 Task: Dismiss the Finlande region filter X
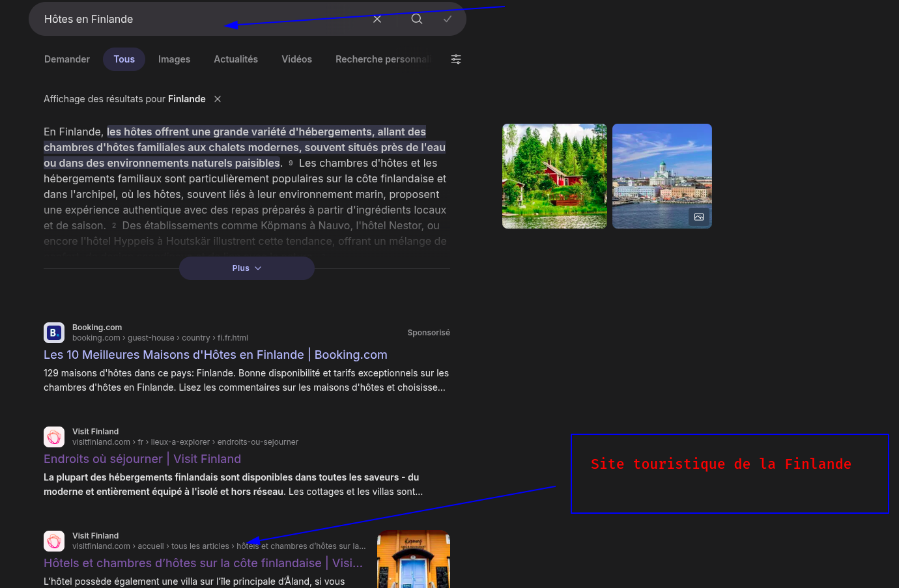point(218,99)
